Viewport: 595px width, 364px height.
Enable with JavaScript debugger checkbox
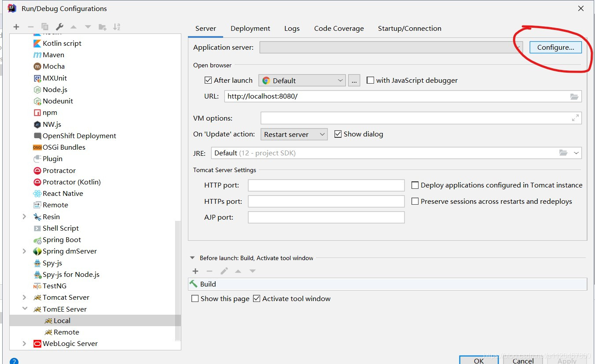[370, 80]
